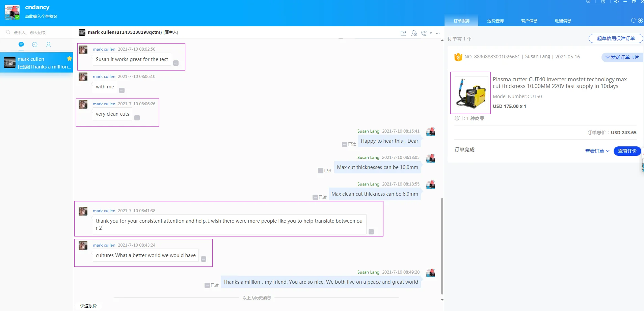Click the scroll-up arrow of chat scrollbar
Image resolution: width=644 pixels, height=311 pixels.
pos(442,40)
